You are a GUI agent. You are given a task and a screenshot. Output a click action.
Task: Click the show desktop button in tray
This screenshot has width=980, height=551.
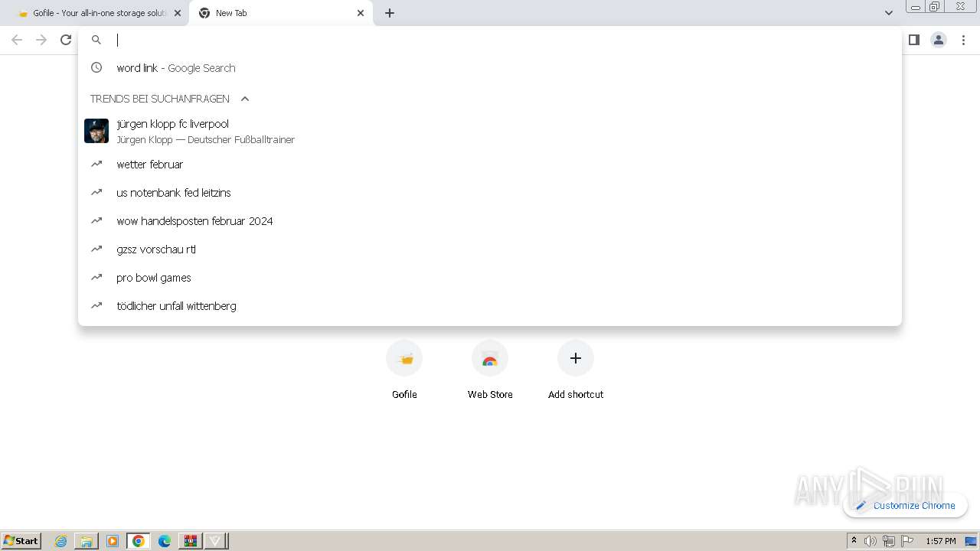click(x=972, y=541)
